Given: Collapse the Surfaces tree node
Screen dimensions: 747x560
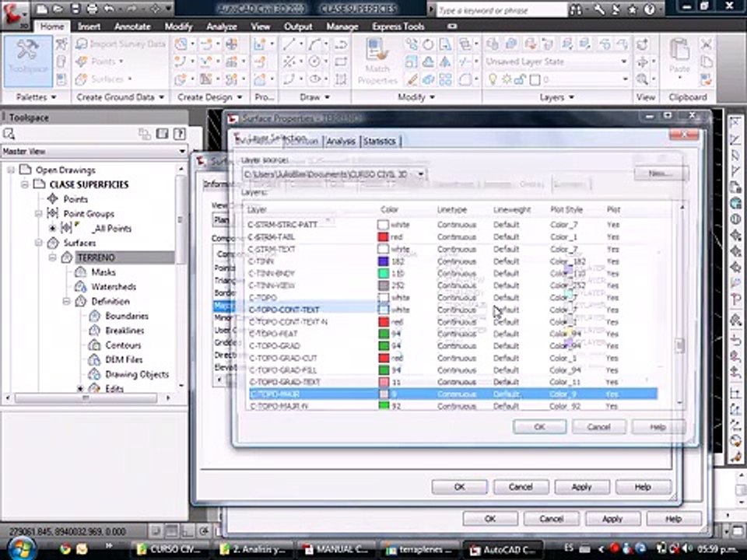Looking at the screenshot, I should [39, 243].
